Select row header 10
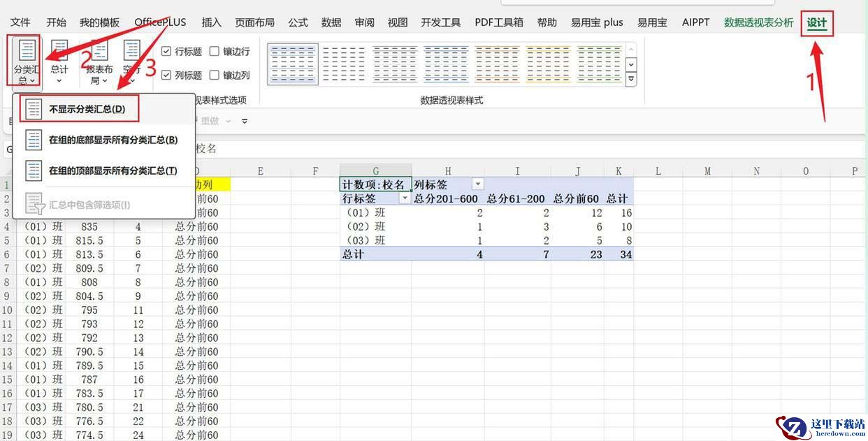The width and height of the screenshot is (868, 441). click(x=7, y=310)
